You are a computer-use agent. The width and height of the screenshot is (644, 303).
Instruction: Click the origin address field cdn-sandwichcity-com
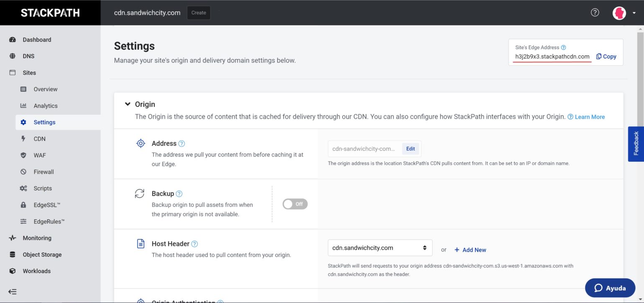[x=364, y=149]
